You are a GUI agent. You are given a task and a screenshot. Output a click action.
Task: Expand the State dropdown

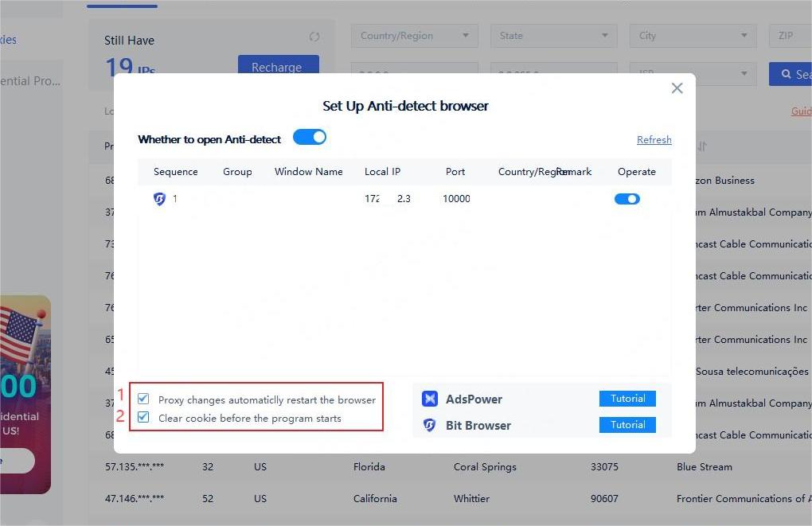pyautogui.click(x=553, y=36)
